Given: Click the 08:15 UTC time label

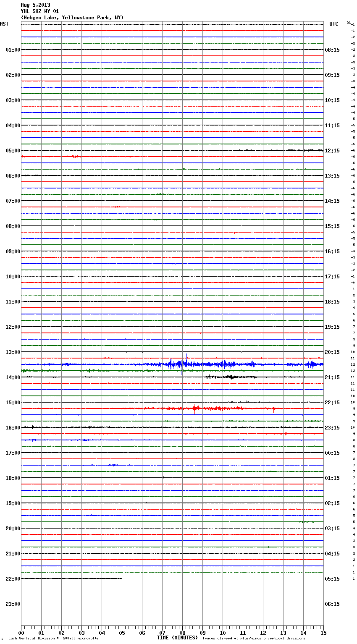Looking at the screenshot, I should [x=332, y=50].
